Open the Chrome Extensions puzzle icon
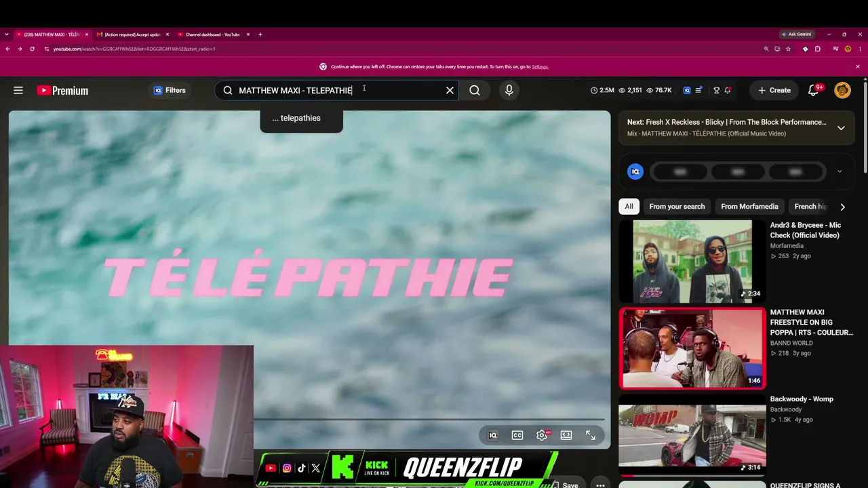The width and height of the screenshot is (868, 488). (817, 49)
